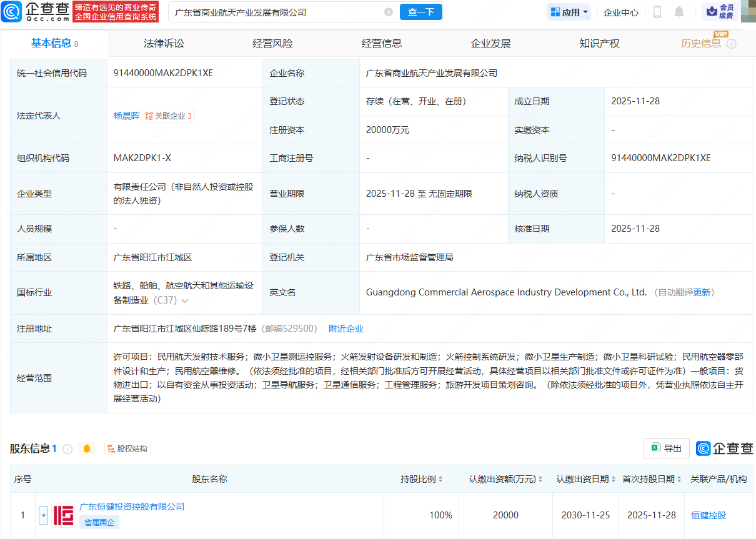This screenshot has width=756, height=539.
Task: Open the mobile phone app icon
Action: click(657, 12)
